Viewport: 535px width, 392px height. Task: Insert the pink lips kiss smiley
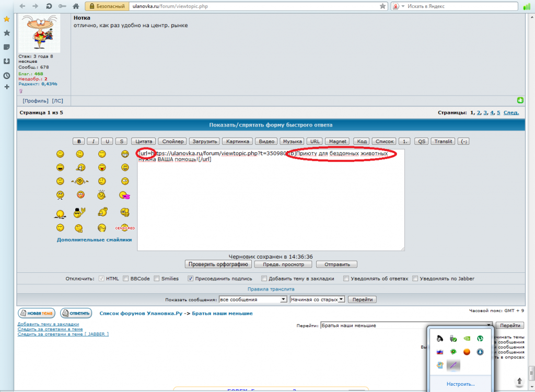[124, 195]
